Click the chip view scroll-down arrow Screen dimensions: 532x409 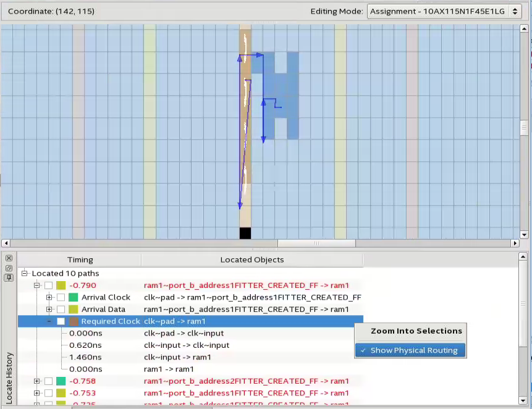(x=524, y=235)
